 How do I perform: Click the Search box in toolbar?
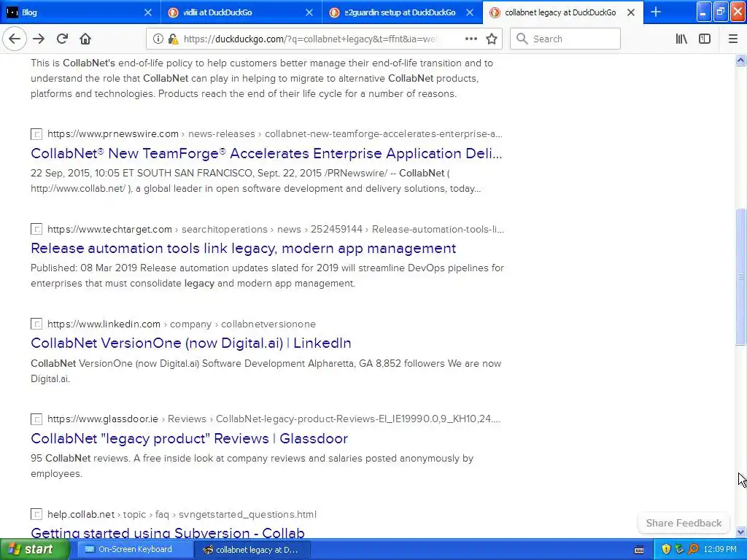565,39
